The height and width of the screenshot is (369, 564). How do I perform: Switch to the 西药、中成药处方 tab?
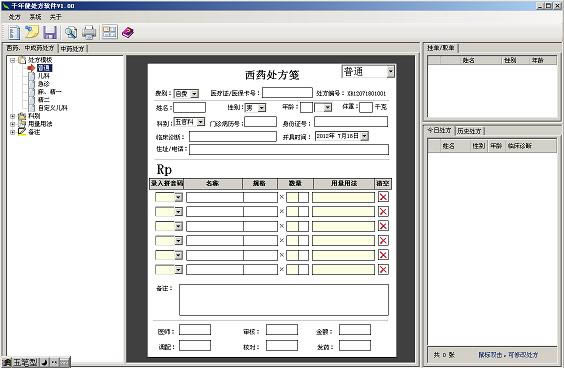[30, 48]
